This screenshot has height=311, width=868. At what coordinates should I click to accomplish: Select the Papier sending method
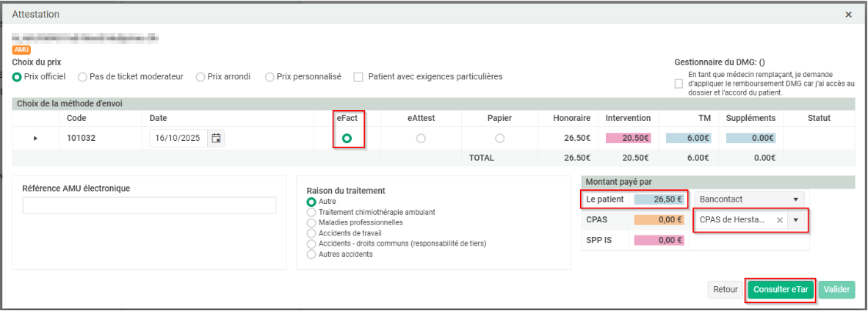coord(499,138)
